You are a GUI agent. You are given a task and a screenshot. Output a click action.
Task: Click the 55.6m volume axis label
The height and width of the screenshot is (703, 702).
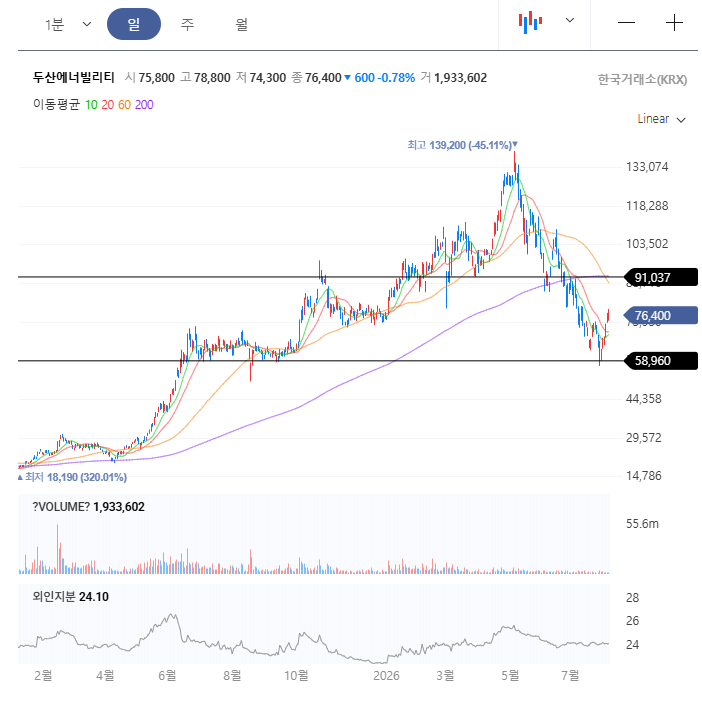(x=642, y=524)
